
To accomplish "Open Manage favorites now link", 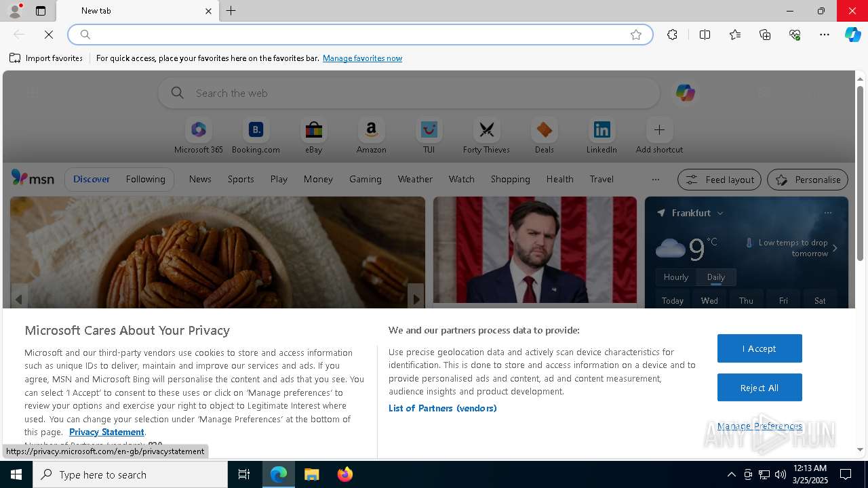I will pos(362,58).
